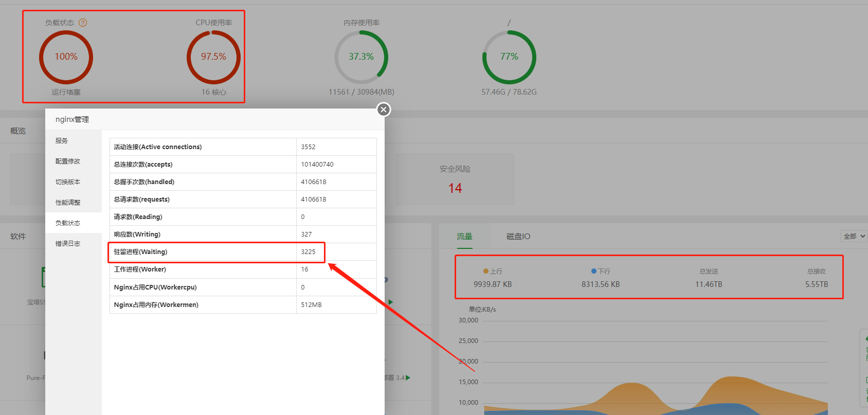Click the 上行 value 9939.87 KB

[493, 284]
